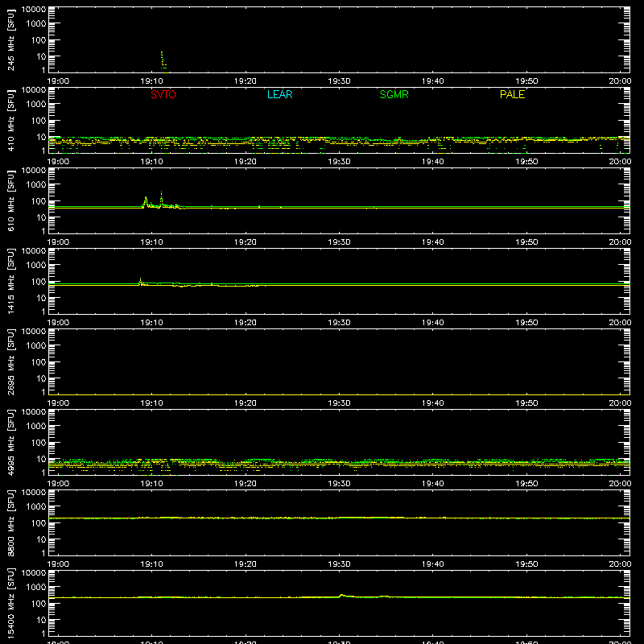Click the red SVTO station legend label
Image resolution: width=644 pixels, height=644 pixels.
click(163, 94)
